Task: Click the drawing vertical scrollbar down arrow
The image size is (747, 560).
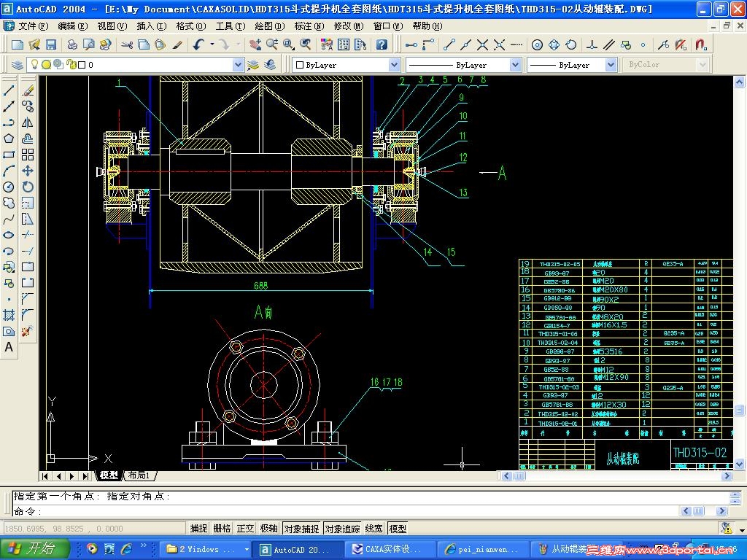Action: 739,463
